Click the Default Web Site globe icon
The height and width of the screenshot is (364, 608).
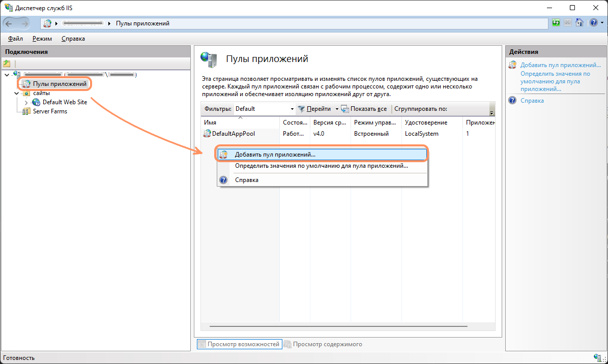[x=36, y=102]
